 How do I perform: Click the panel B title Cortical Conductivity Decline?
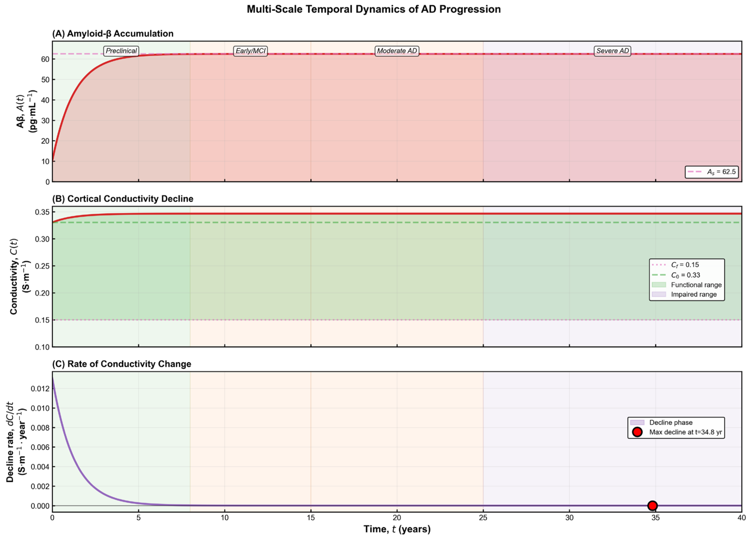123,199
